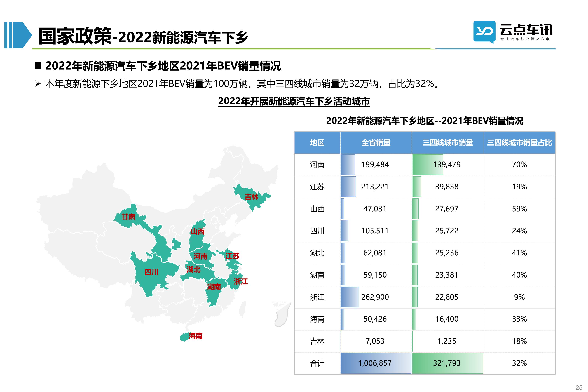This screenshot has width=588, height=392.
Task: Click the total 1,006,857 blue bar
Action: (x=376, y=363)
